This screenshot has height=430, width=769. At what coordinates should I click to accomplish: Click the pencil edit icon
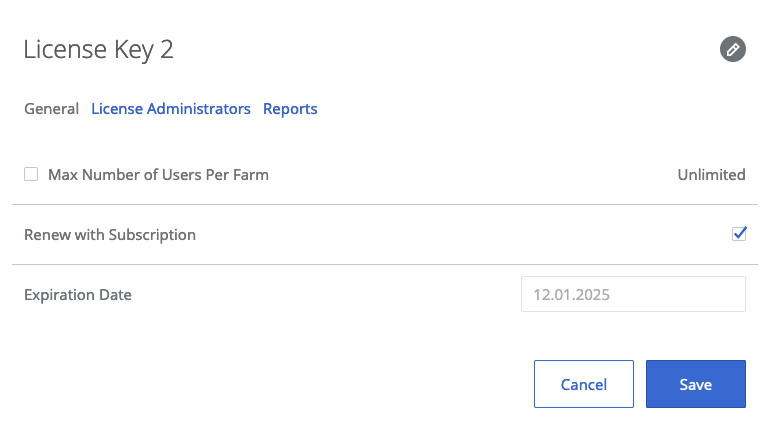(x=732, y=49)
